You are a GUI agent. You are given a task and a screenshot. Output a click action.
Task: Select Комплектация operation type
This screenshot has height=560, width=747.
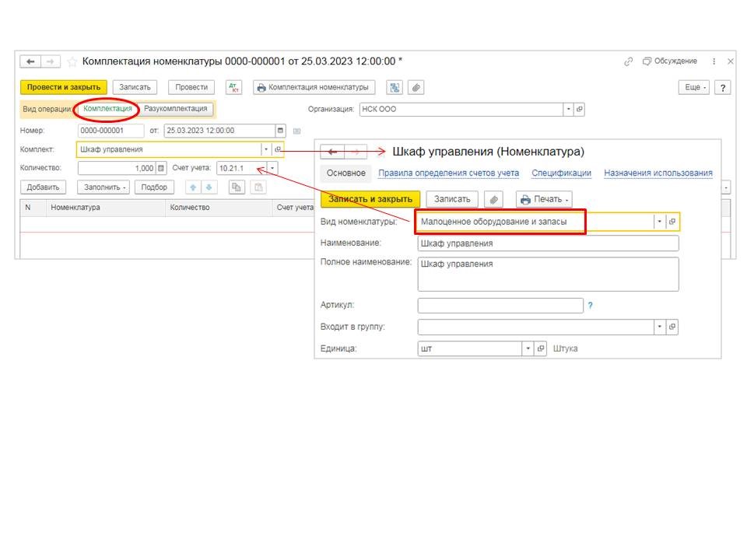tap(107, 109)
